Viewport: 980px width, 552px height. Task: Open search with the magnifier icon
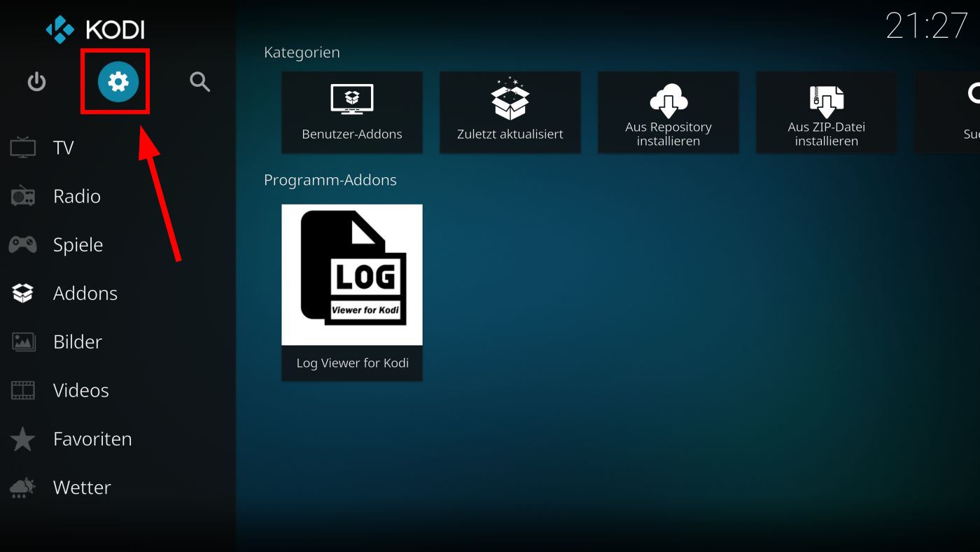tap(200, 82)
